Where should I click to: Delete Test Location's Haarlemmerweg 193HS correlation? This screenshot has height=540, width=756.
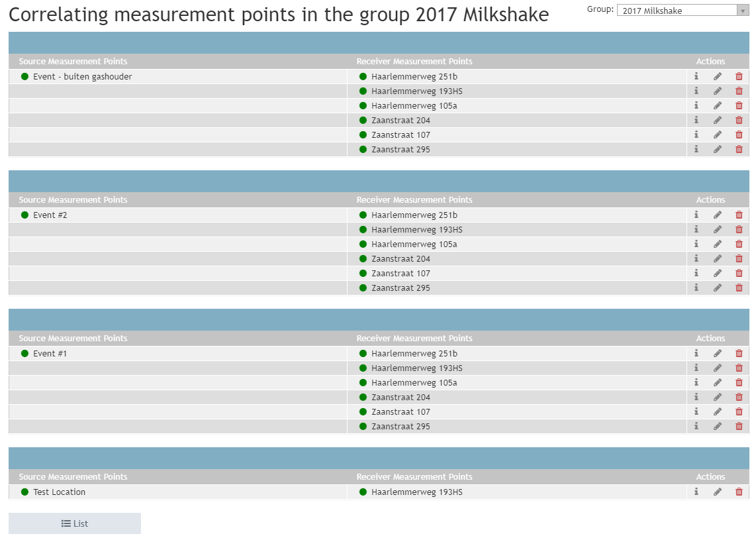[739, 492]
